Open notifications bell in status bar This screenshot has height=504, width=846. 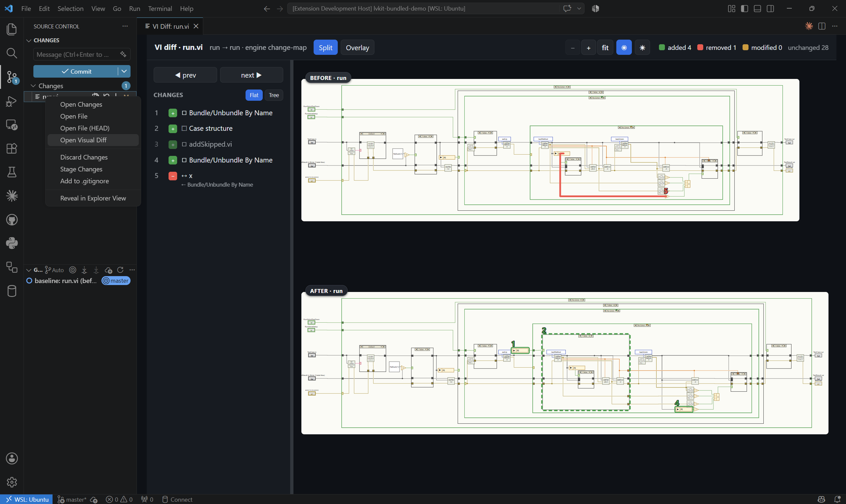pos(837,499)
